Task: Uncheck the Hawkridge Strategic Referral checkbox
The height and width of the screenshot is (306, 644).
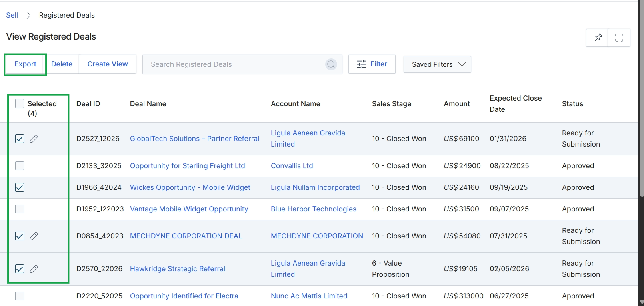Action: 20,269
